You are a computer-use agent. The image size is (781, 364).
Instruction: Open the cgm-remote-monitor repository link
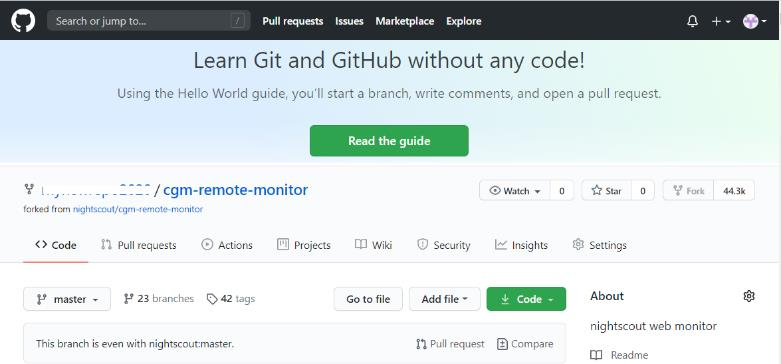pos(236,190)
